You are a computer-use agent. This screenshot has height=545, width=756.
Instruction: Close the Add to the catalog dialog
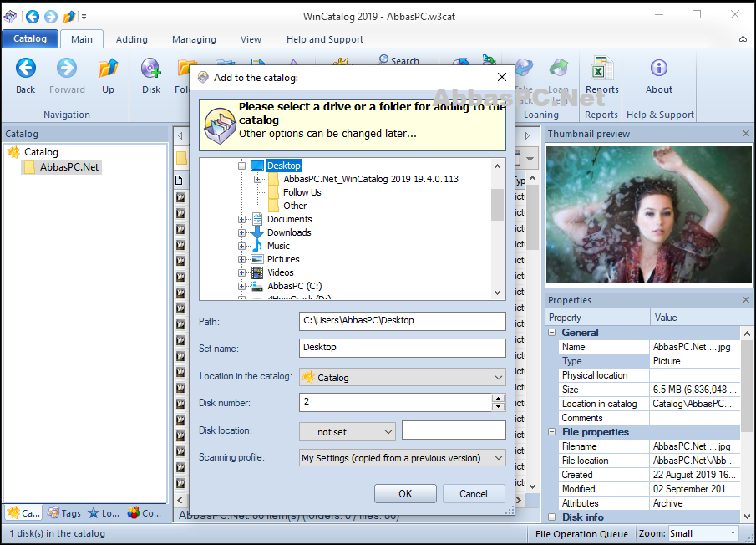pyautogui.click(x=502, y=77)
